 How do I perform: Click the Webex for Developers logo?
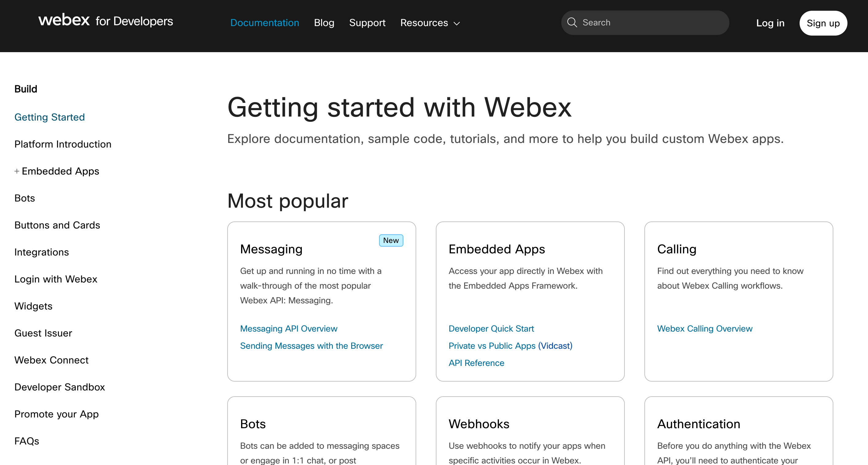click(106, 21)
